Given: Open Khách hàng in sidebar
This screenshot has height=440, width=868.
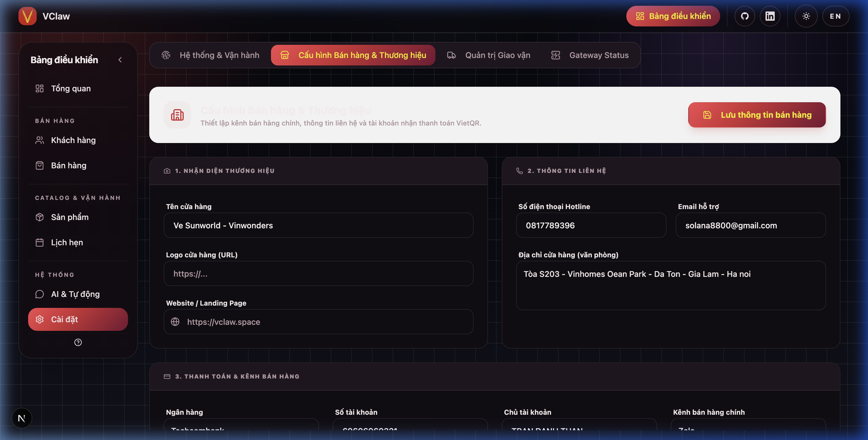Looking at the screenshot, I should (78, 140).
